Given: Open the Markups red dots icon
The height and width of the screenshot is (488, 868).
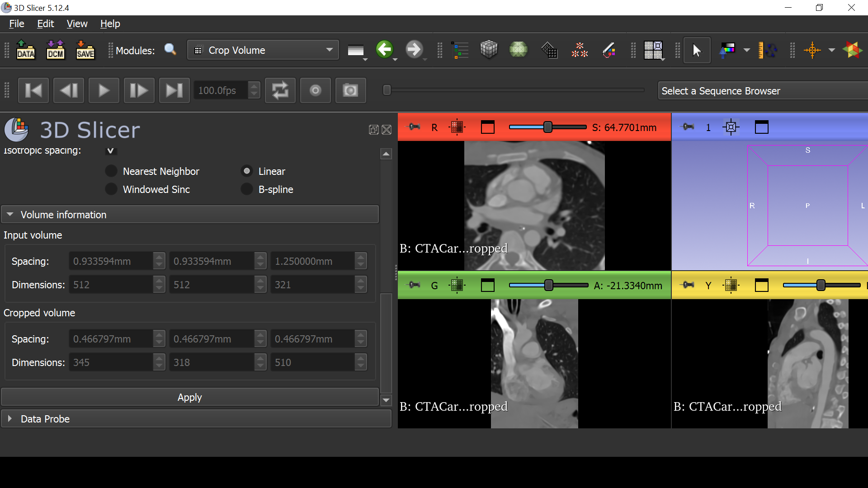Looking at the screenshot, I should [579, 50].
